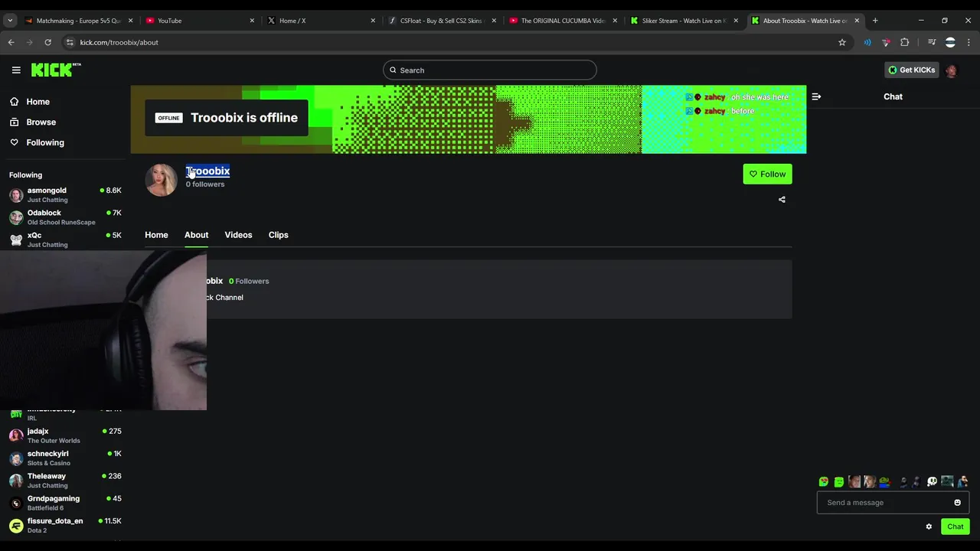The width and height of the screenshot is (980, 551).
Task: Bookmark this page with star icon
Action: pyautogui.click(x=842, y=42)
